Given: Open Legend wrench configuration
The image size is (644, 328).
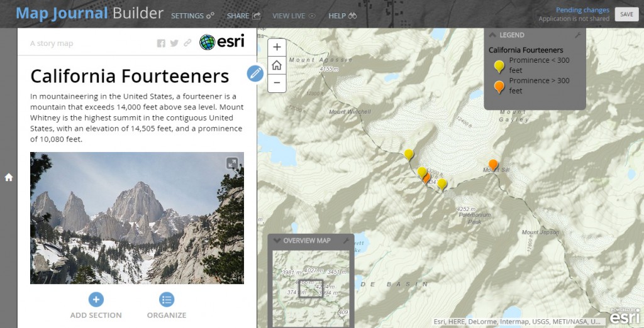Looking at the screenshot, I should (577, 35).
